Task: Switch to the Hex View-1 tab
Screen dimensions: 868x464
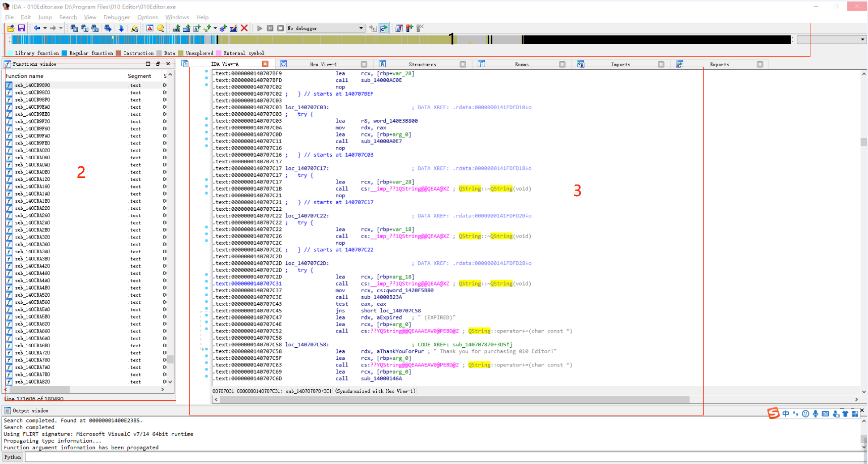Action: [323, 64]
